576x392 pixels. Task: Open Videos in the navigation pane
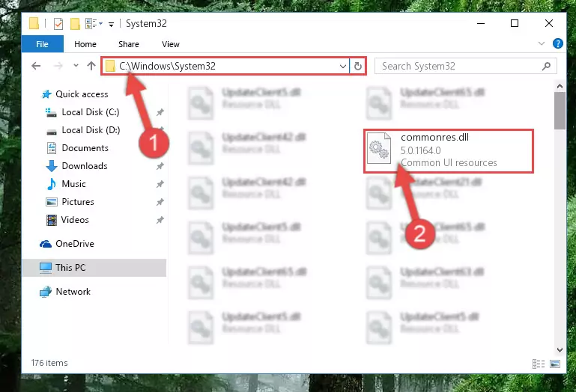(75, 220)
